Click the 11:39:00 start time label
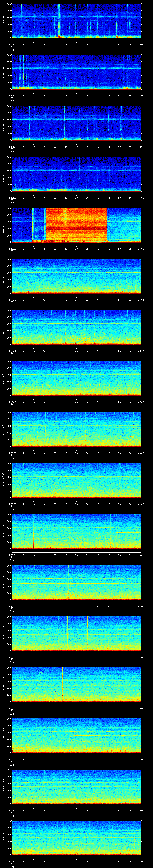The height and width of the screenshot is (868, 153). click(x=12, y=555)
